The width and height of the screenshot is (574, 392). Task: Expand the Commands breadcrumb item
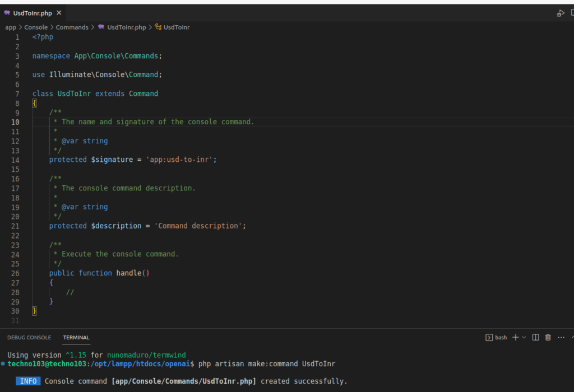tap(72, 27)
